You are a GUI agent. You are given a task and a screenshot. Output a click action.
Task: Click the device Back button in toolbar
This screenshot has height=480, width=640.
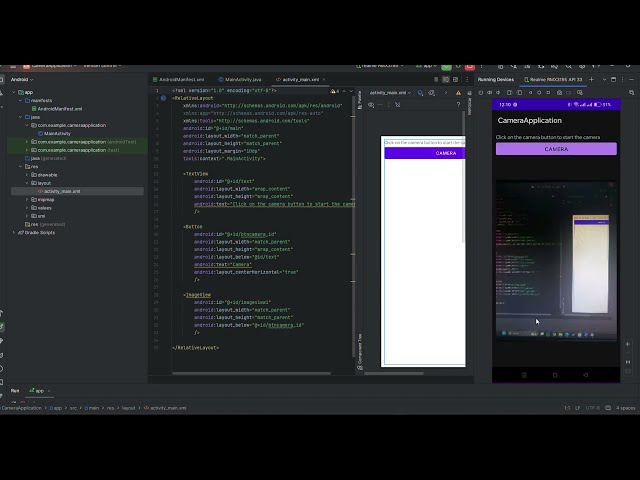coord(530,93)
